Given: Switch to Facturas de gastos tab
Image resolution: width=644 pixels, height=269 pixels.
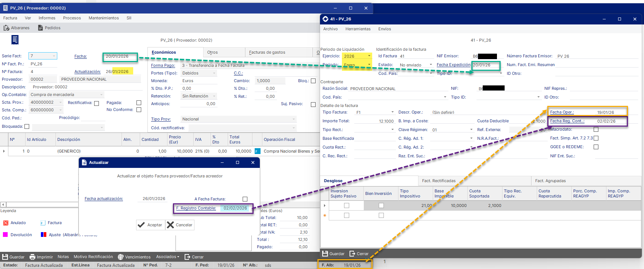Looking at the screenshot, I should [x=278, y=52].
